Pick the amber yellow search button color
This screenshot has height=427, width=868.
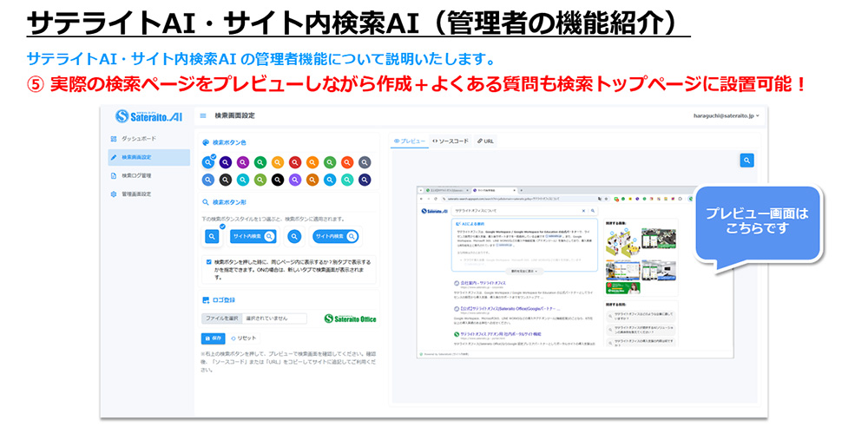point(278,162)
